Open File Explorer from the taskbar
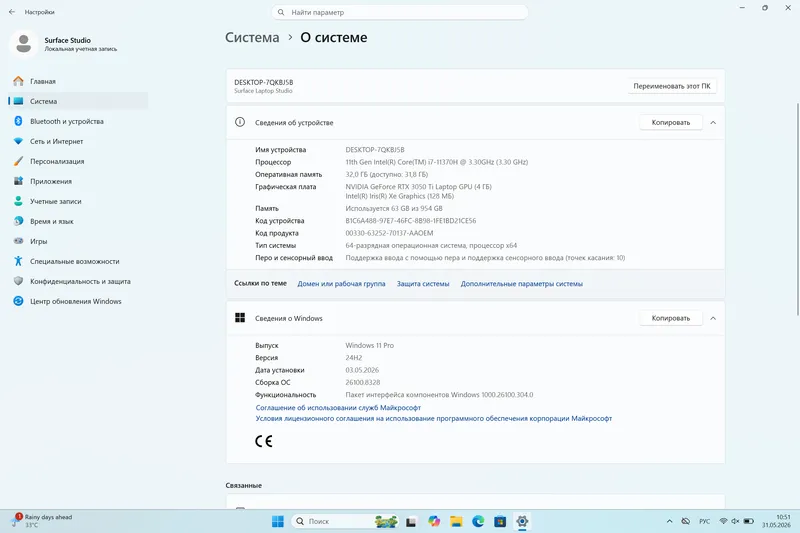Viewport: 800px width, 533px height. coord(456,521)
